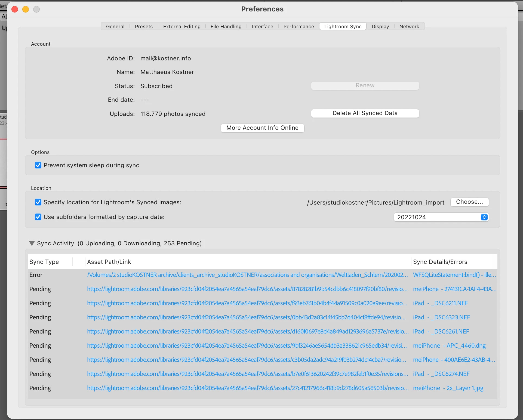
Task: Switch to the General tab
Action: pos(115,27)
